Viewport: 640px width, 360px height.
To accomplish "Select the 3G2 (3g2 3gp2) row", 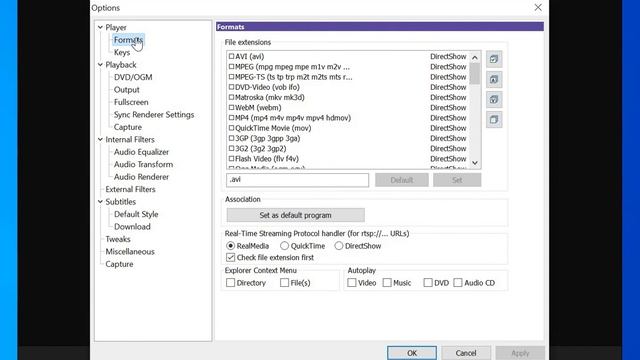I will [x=348, y=148].
